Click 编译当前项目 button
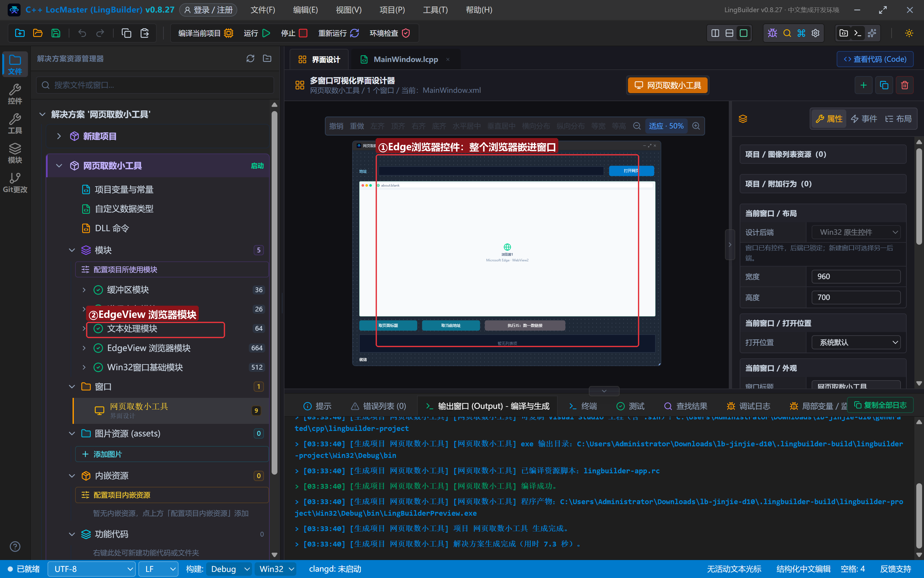Image resolution: width=924 pixels, height=578 pixels. (205, 33)
